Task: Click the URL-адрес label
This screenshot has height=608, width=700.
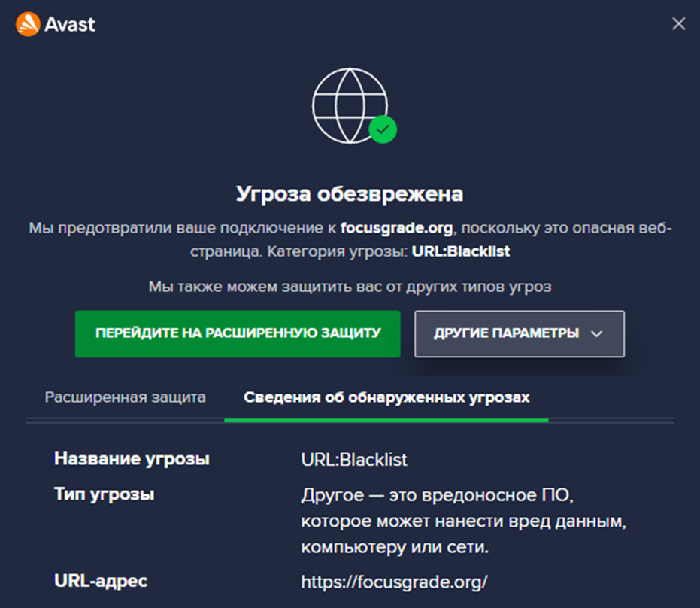Action: pyautogui.click(x=101, y=581)
